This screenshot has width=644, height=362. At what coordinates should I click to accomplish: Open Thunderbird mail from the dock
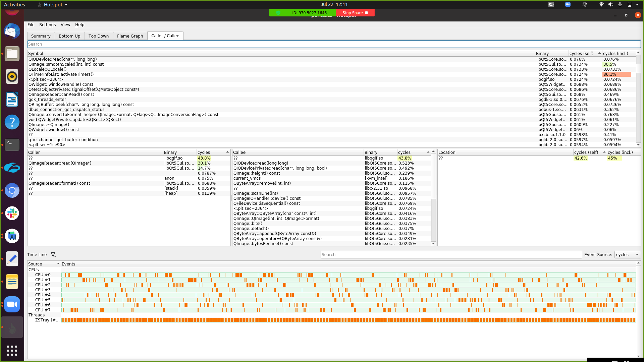(x=12, y=31)
